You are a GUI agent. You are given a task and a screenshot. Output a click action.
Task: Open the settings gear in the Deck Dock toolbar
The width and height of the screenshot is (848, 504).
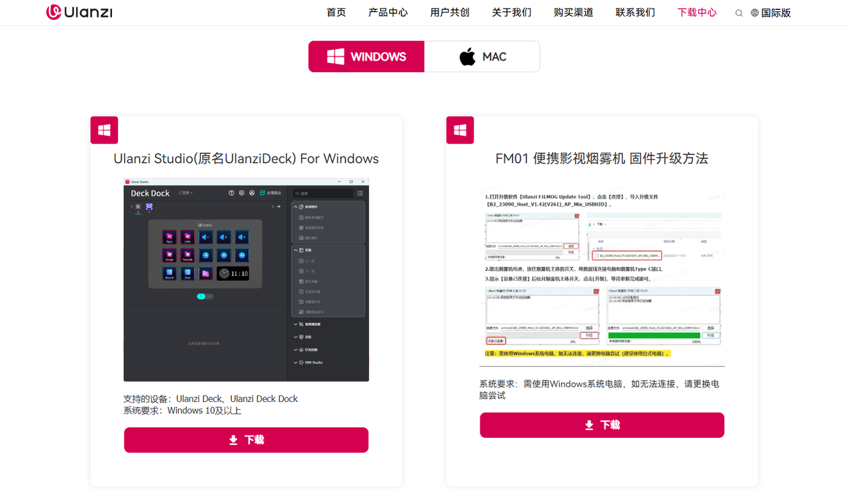coord(242,193)
